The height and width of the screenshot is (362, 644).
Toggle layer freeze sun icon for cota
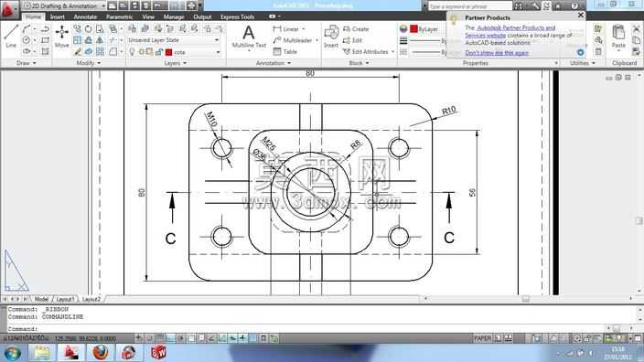(x=141, y=52)
